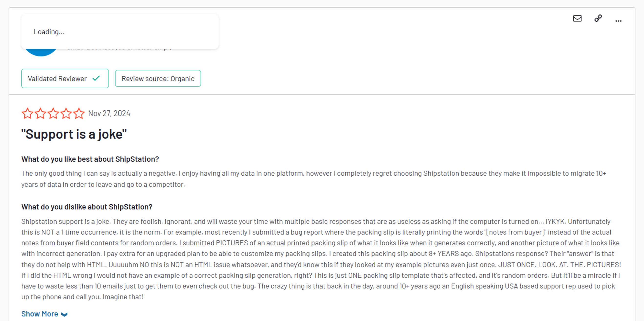The height and width of the screenshot is (321, 644).
Task: Click the "What do you like best about ShipStation?" heading
Action: tap(90, 159)
